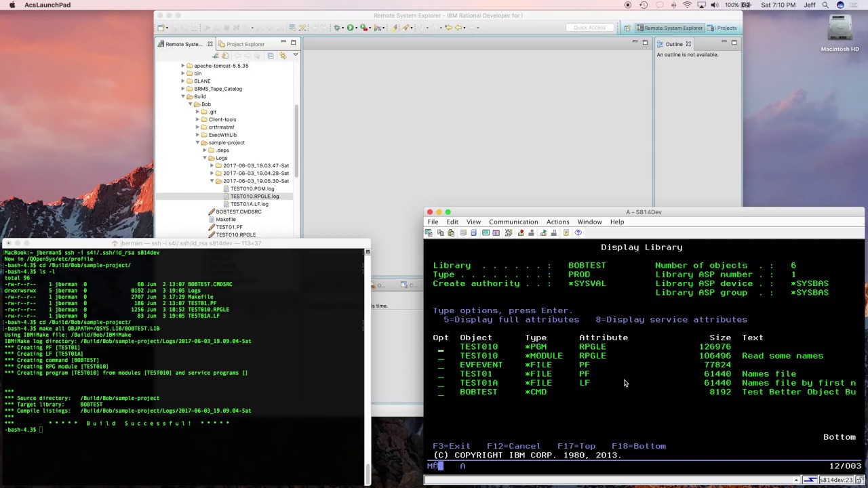
Task: Select the Makefile in sample-project
Action: [x=226, y=220]
